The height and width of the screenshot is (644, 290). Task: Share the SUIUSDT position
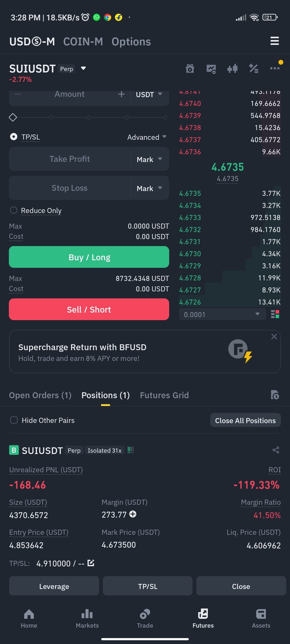coord(276,450)
